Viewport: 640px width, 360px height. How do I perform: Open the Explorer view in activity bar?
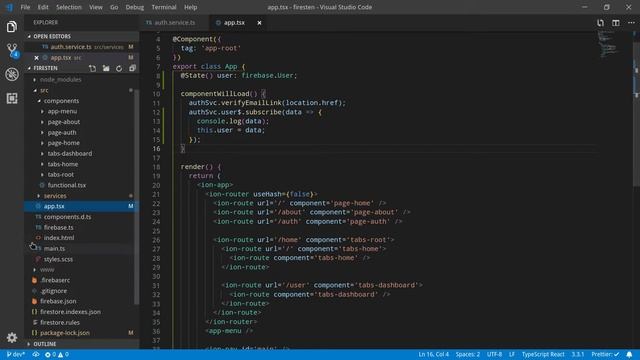coord(11,27)
